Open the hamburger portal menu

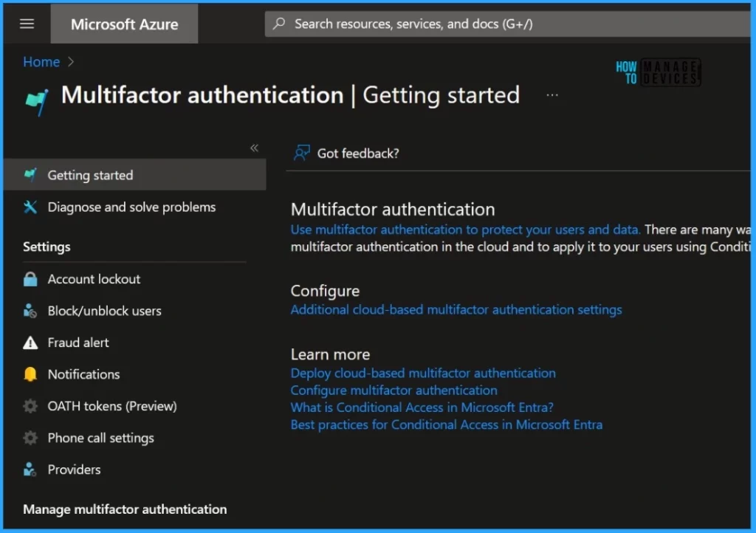[27, 24]
